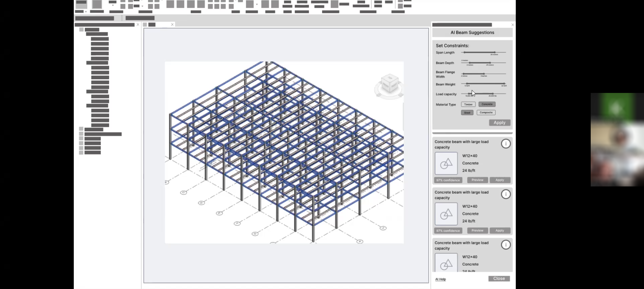
Task: Click Beam Flange Width slider maximum handle
Action: pos(484,74)
